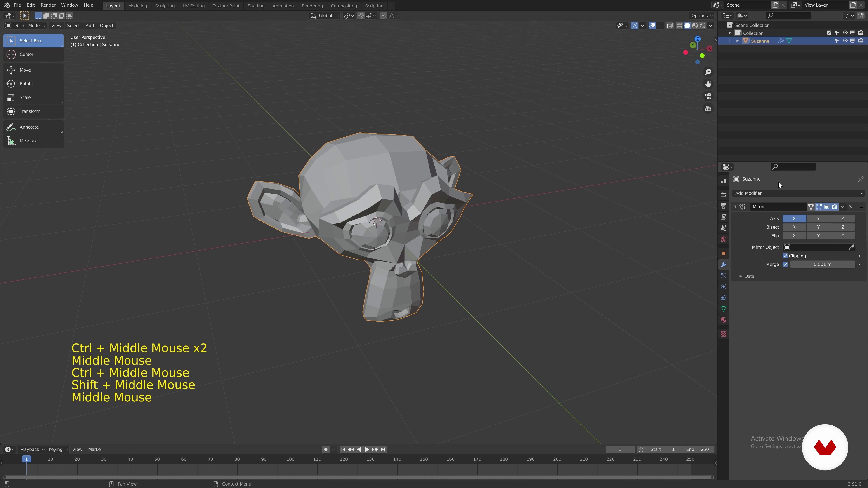Toggle Collection exclude checkbox in outliner

(829, 33)
